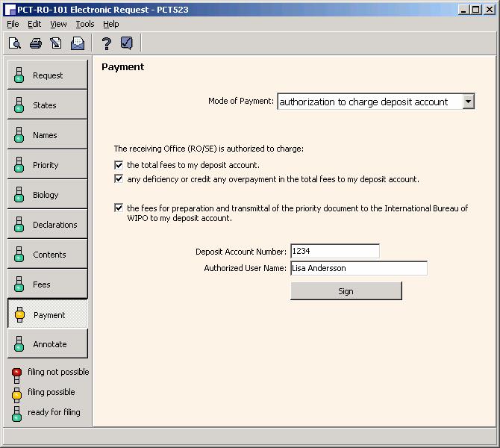Image resolution: width=500 pixels, height=448 pixels.
Task: Minimize the PCT-RO-101 window
Action: pos(463,10)
